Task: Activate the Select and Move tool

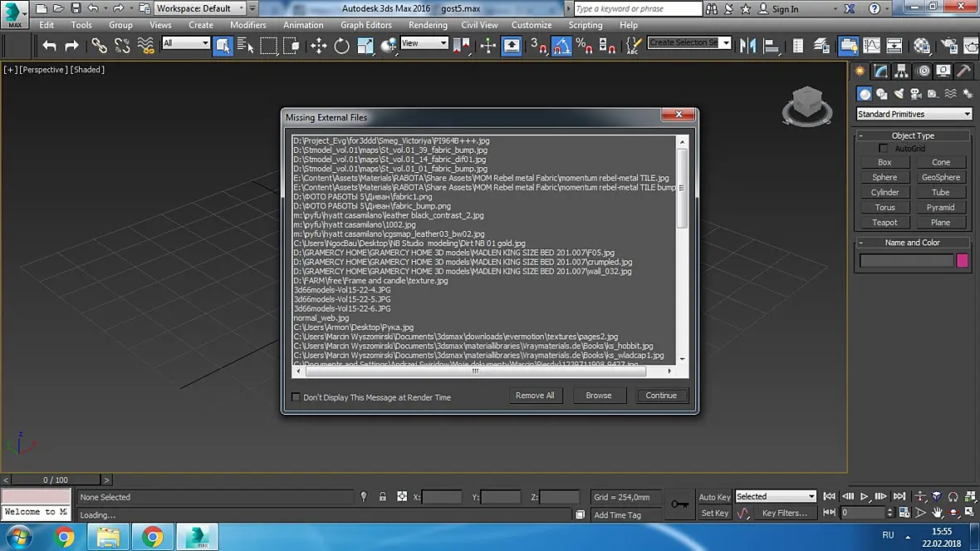Action: (x=319, y=45)
